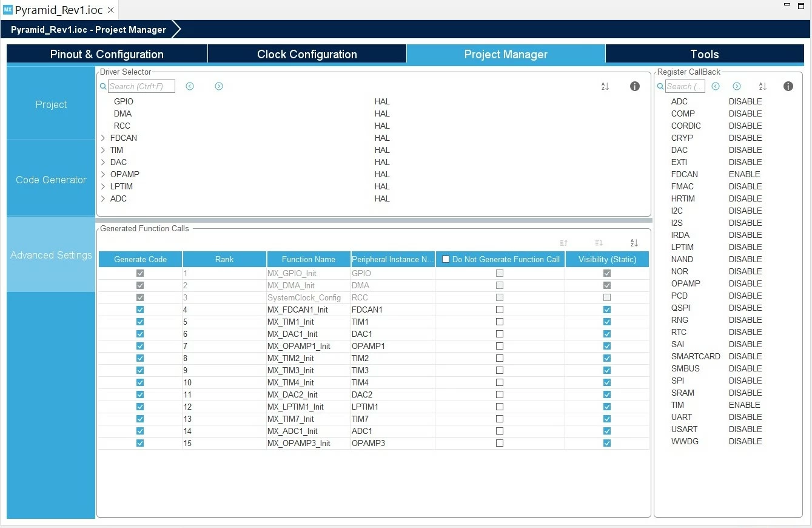Click next arrow in Register CallBack search
Image resolution: width=812 pixels, height=528 pixels.
point(737,86)
